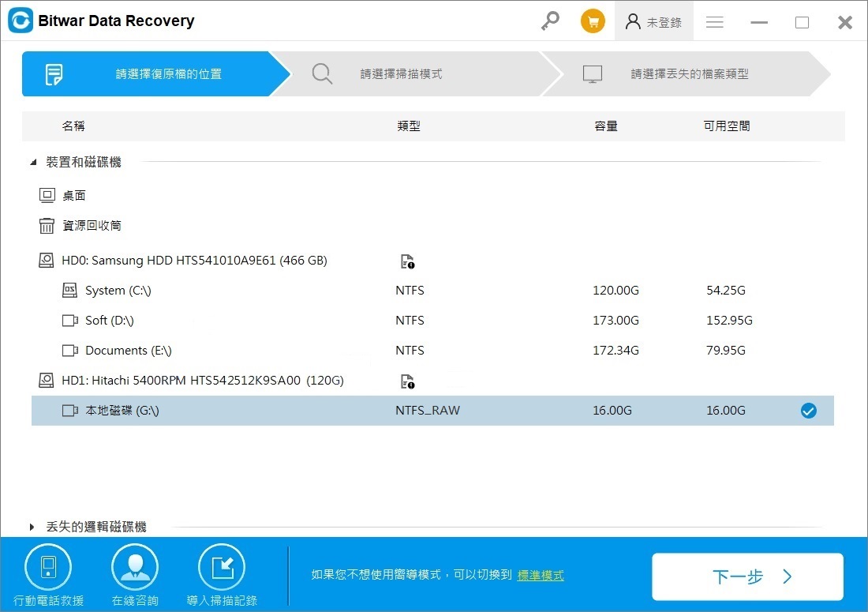Click 行動電話救援 phone rescue icon

coord(48,567)
